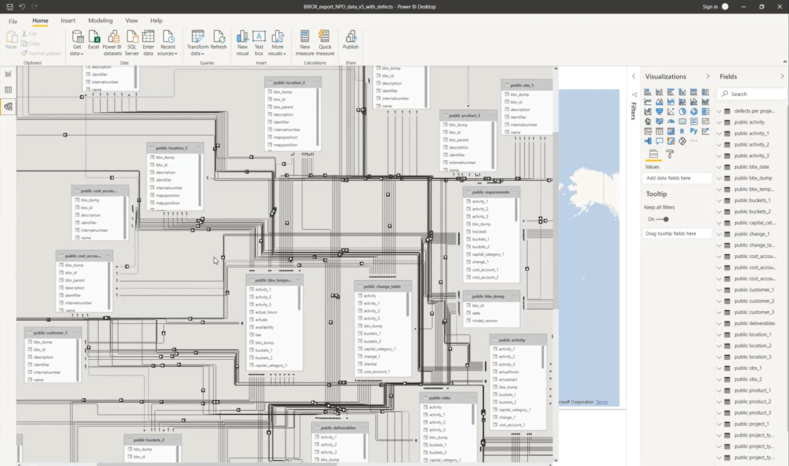
Task: Create a New measure
Action: 304,43
